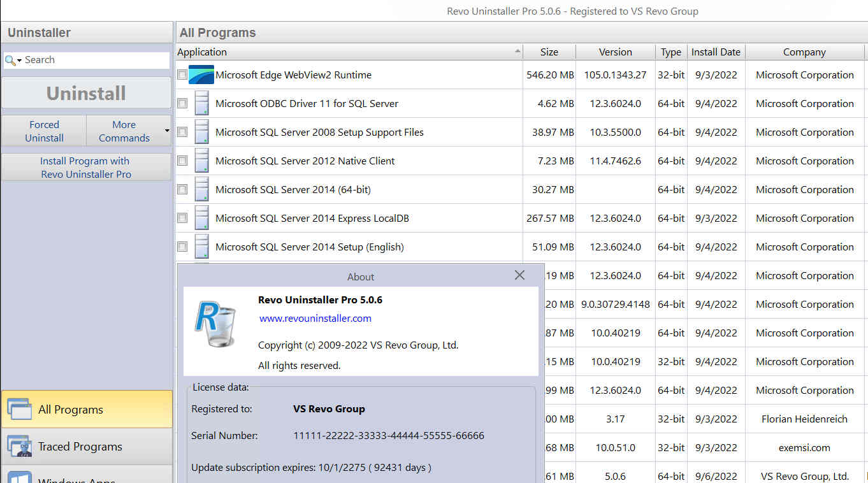Click the SQL Server 2012 Native Client icon
This screenshot has width=868, height=483.
(x=201, y=161)
